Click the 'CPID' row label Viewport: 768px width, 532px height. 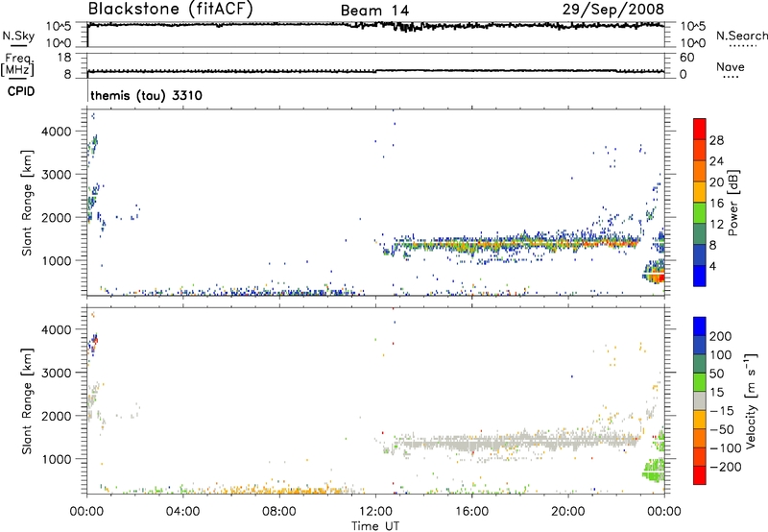click(x=21, y=91)
